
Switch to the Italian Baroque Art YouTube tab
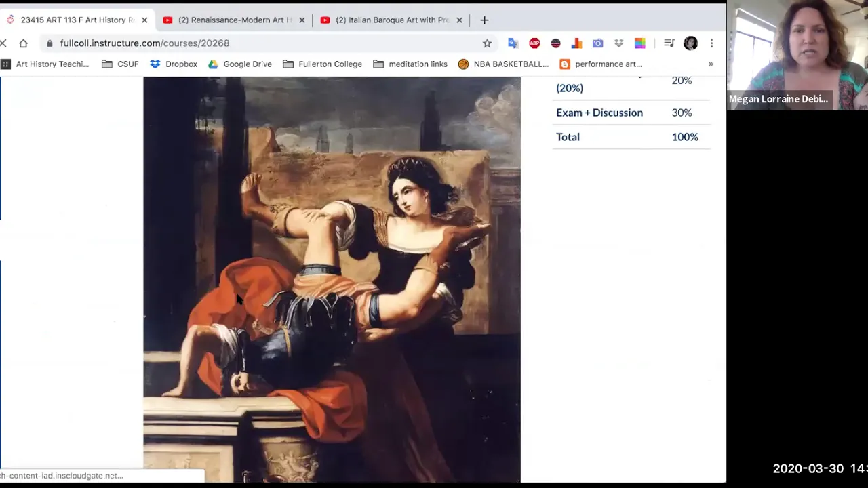pyautogui.click(x=392, y=20)
